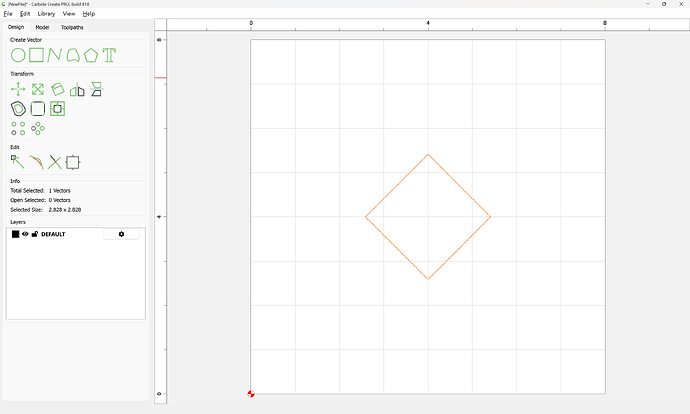Open the File menu
This screenshot has height=414, width=690.
point(8,14)
